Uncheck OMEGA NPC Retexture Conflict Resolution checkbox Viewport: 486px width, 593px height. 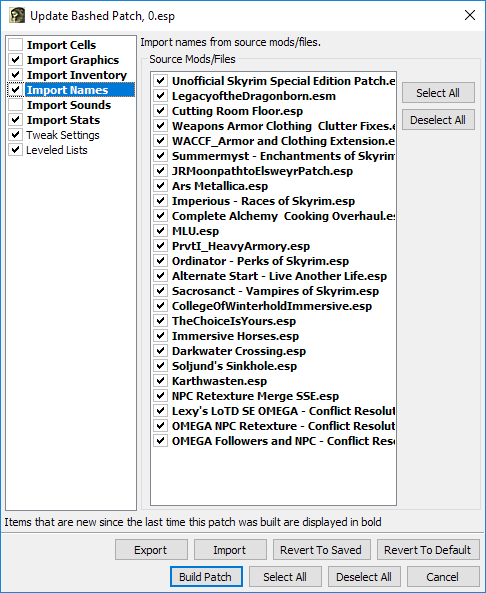pos(160,426)
